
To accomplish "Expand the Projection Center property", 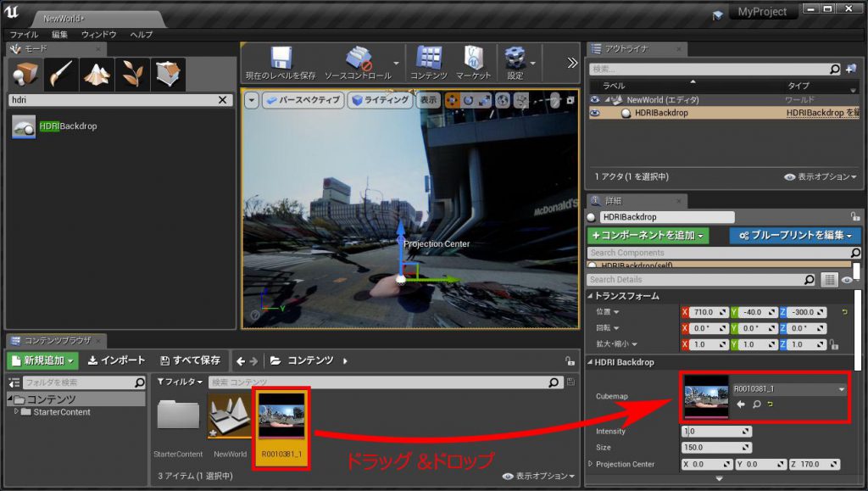I will pyautogui.click(x=590, y=464).
